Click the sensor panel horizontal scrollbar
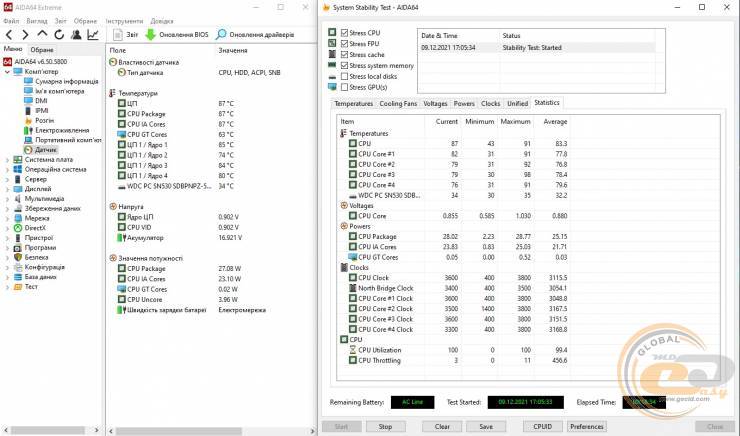This screenshot has height=436, width=740. (179, 431)
